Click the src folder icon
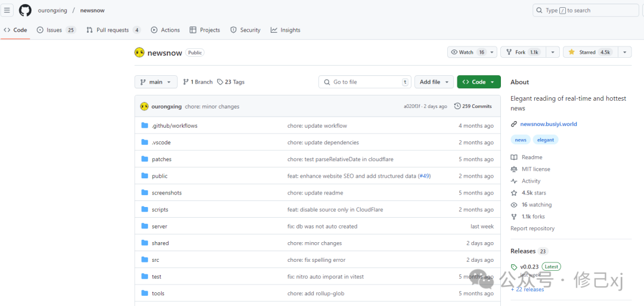Viewport: 644px width, 306px height. 144,259
